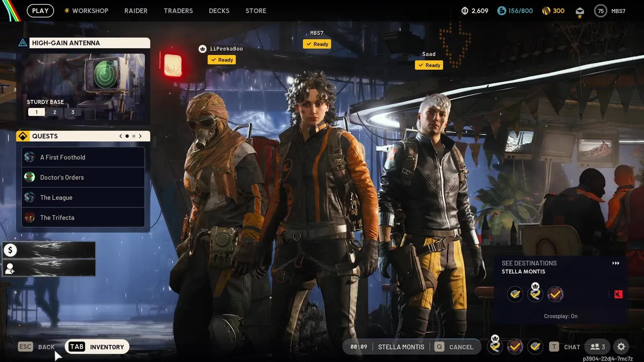
Task: Click crowned leader avatar in bottom bar
Action: click(x=495, y=346)
